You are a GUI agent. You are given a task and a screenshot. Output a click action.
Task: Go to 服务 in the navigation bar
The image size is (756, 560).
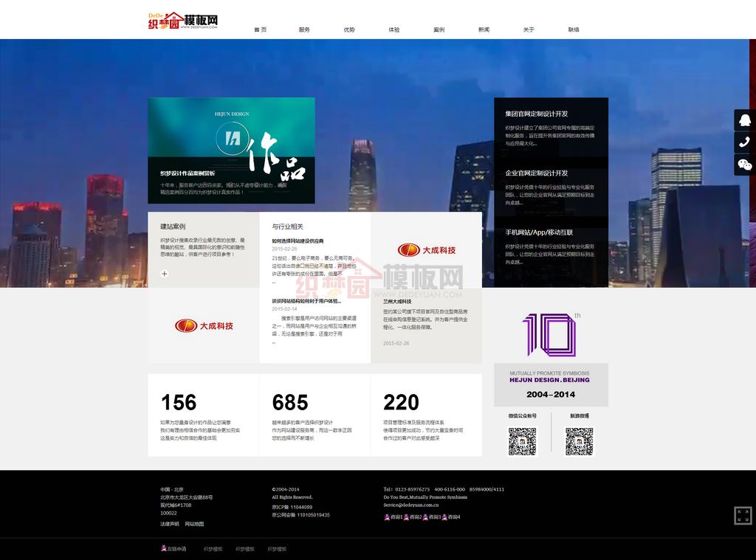point(304,30)
